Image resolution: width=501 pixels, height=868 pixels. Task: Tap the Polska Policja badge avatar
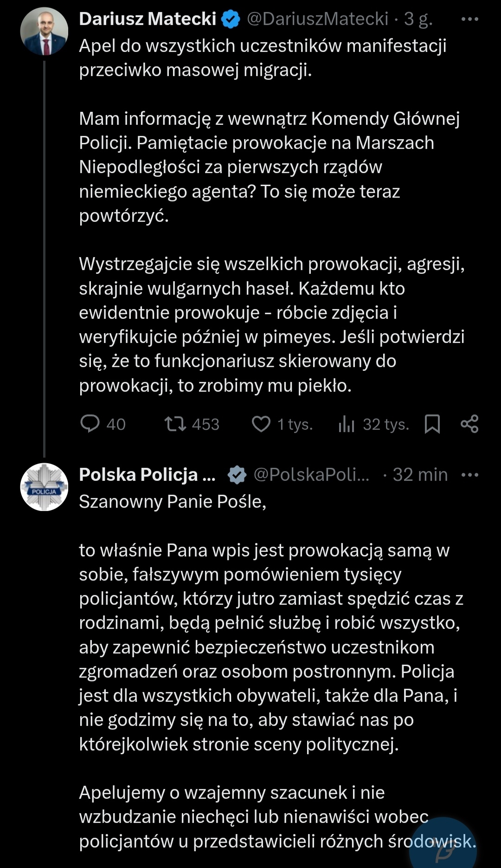[x=44, y=487]
